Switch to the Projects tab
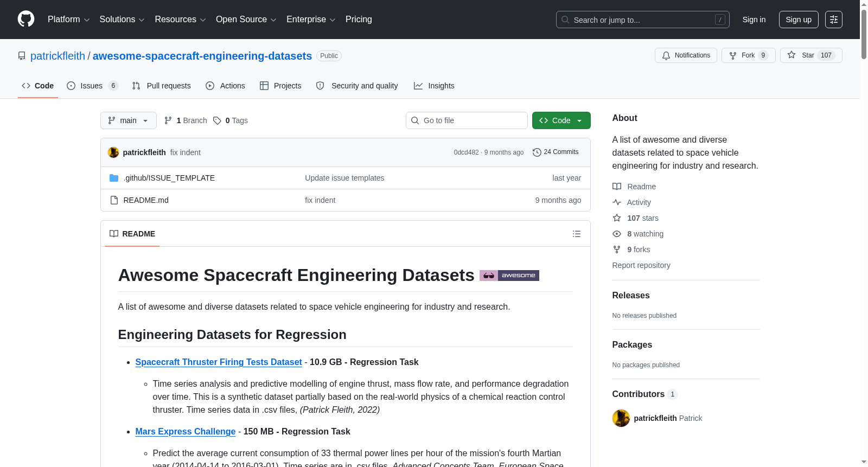 pos(280,86)
